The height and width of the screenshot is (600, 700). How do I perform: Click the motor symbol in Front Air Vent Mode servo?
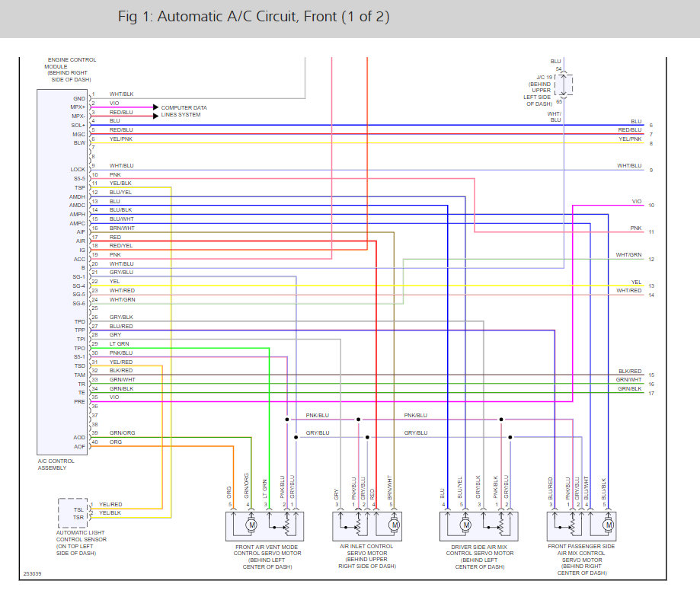point(252,525)
